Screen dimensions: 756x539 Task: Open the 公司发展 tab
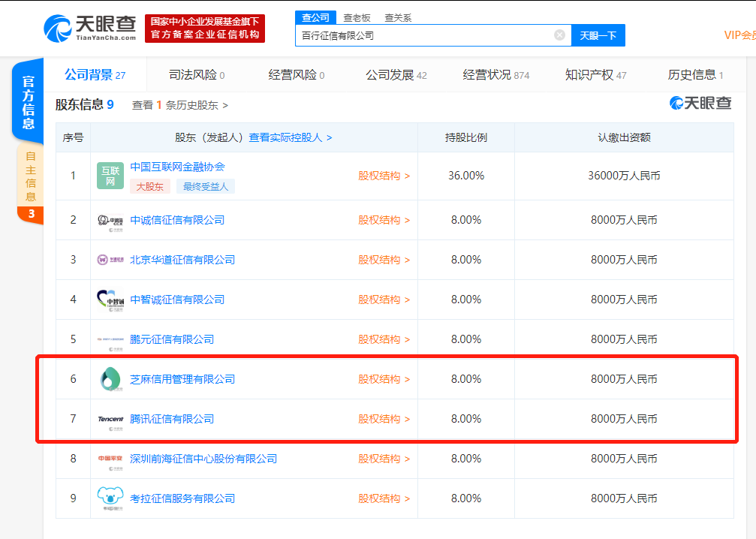[x=396, y=75]
